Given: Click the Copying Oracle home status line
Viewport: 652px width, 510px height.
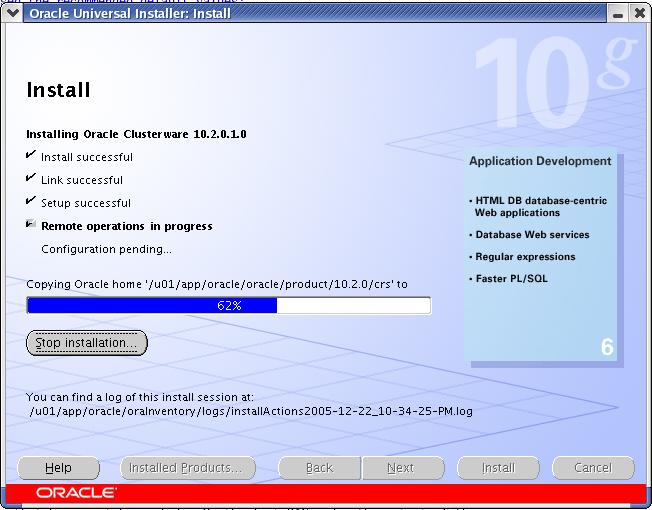Looking at the screenshot, I should pos(217,284).
